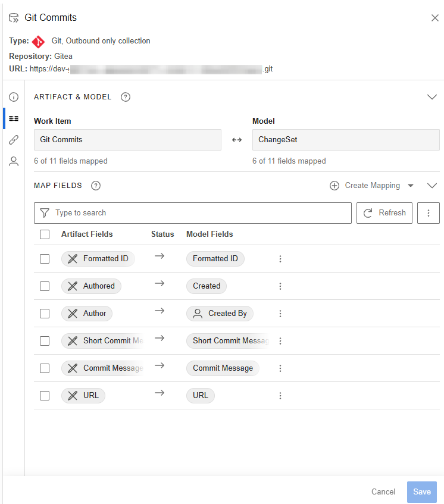Click the Model Fields column header
The width and height of the screenshot is (444, 504).
[x=210, y=234]
